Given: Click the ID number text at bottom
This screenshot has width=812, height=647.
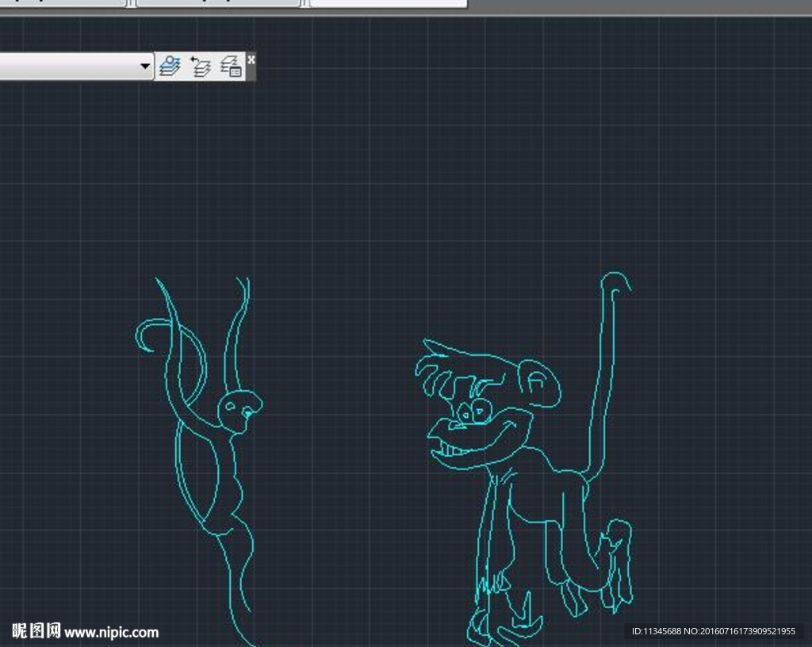Looking at the screenshot, I should tap(713, 631).
